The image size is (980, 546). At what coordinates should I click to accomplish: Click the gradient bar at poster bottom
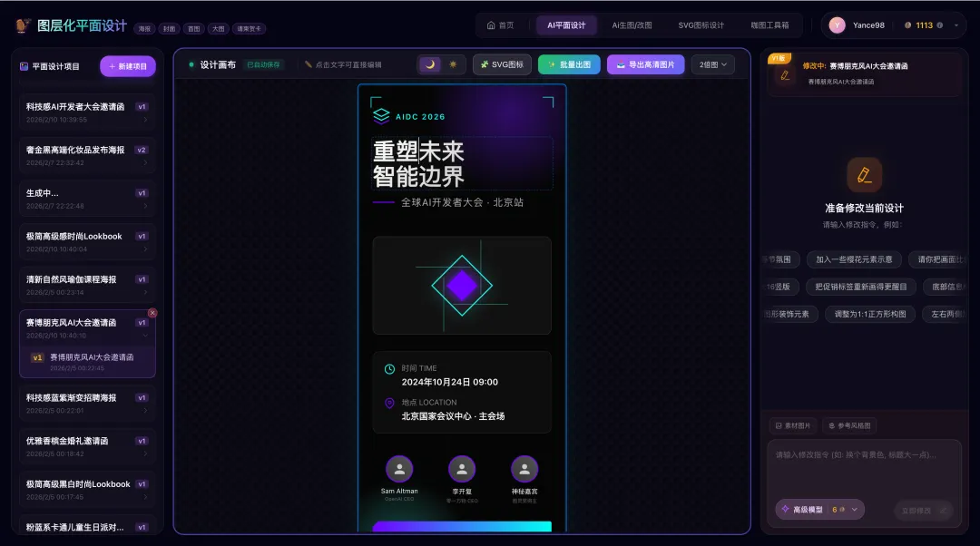point(462,526)
